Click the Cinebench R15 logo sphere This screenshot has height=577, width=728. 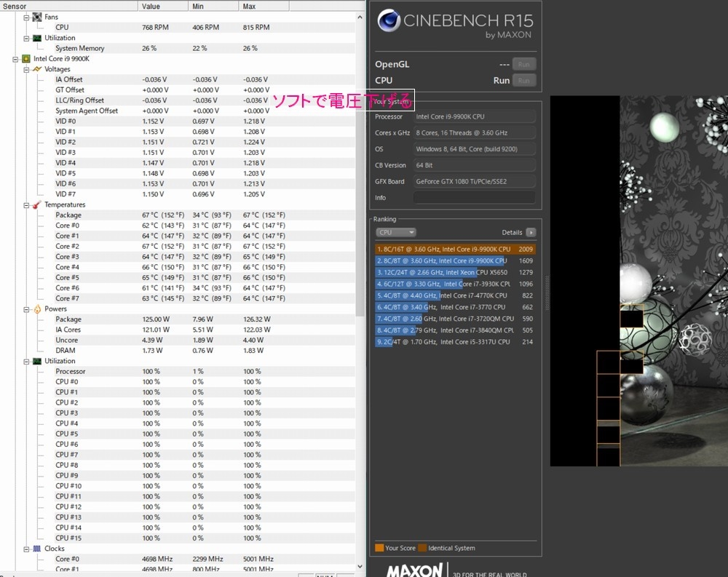tap(389, 20)
